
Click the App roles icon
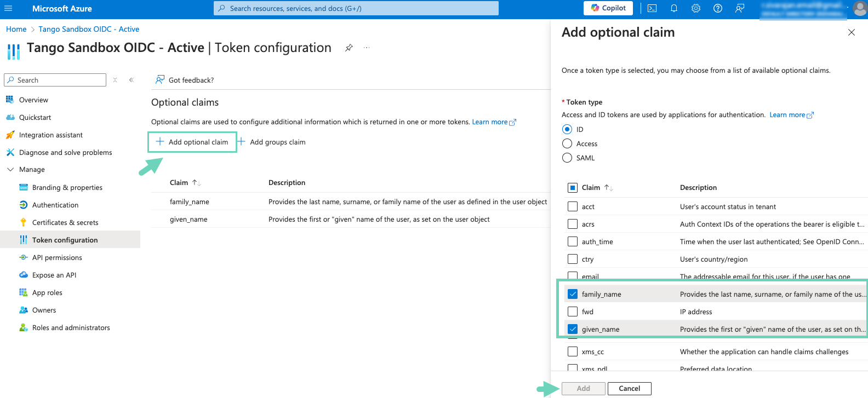pos(23,292)
